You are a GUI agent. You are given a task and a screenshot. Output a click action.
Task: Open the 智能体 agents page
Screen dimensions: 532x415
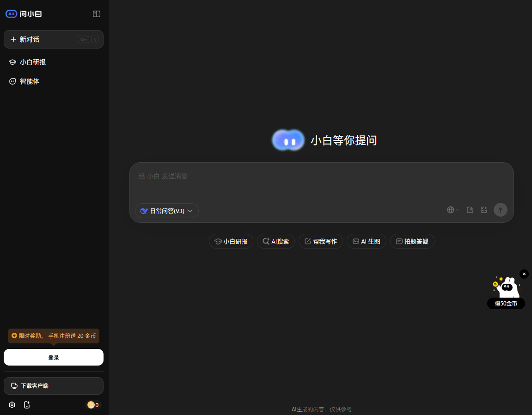(54, 81)
